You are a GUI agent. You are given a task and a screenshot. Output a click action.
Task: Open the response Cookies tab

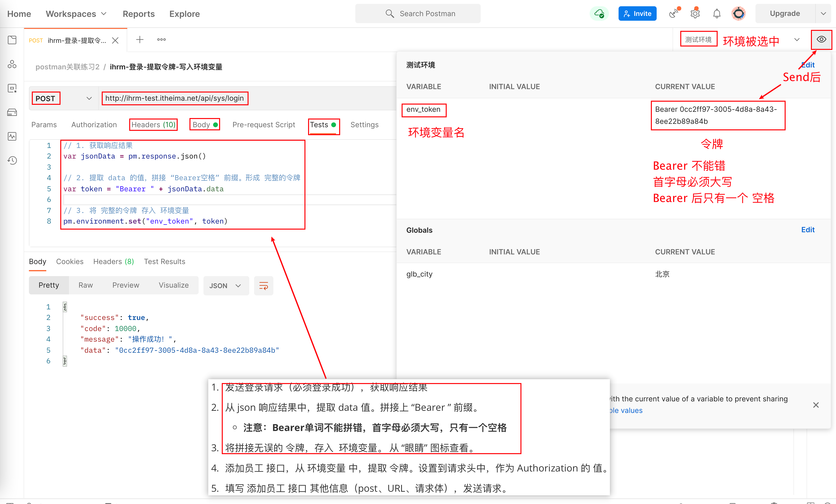(70, 261)
